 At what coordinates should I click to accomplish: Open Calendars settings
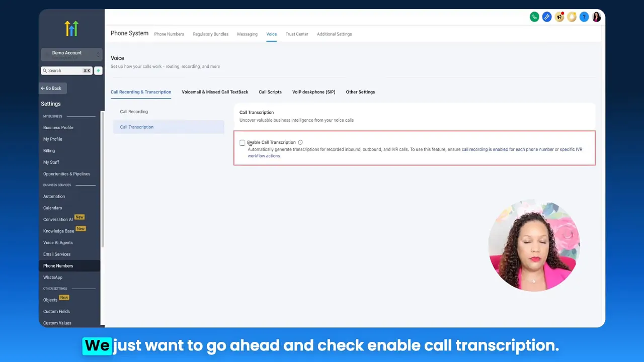tap(52, 208)
